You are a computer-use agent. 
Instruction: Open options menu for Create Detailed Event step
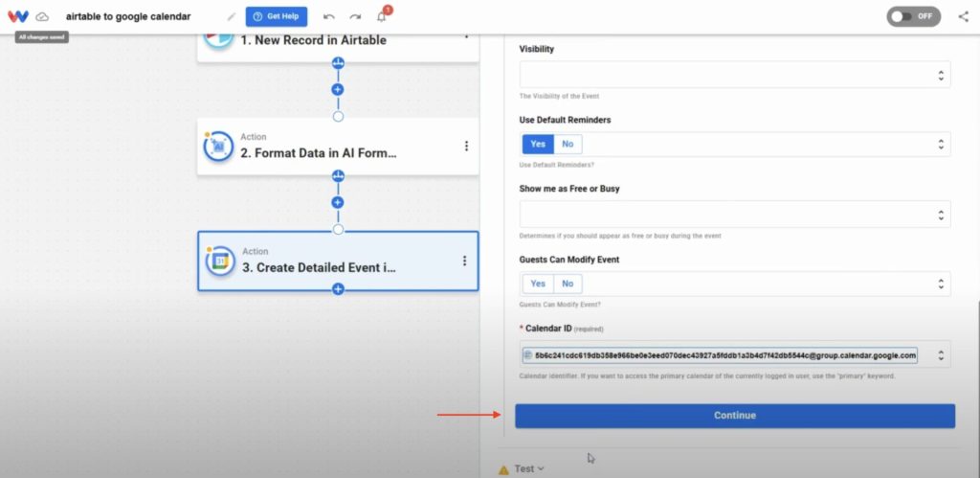point(464,261)
